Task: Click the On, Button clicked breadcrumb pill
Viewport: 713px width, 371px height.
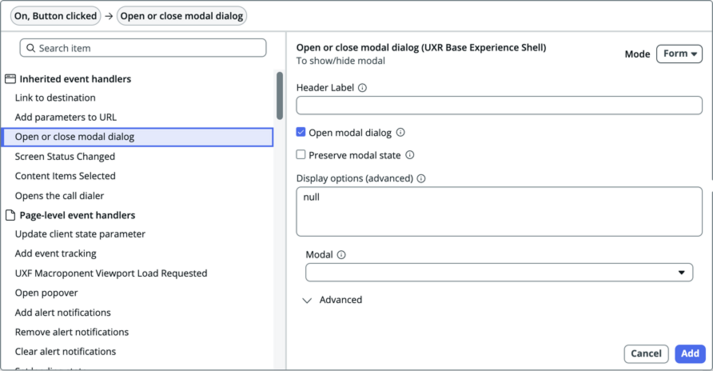Action: (55, 16)
